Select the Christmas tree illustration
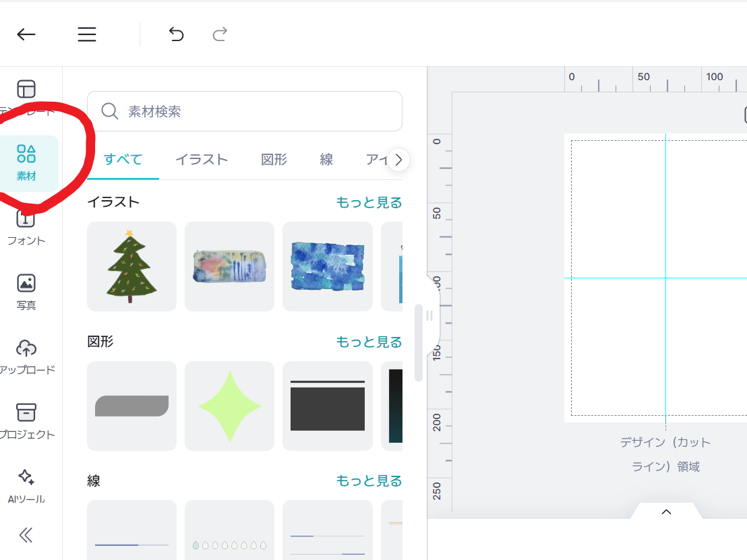 coord(131,266)
